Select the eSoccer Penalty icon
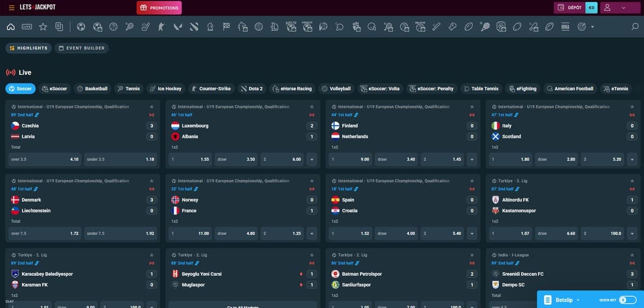Screen dimensions: 644x308 pyautogui.click(x=308, y=26)
